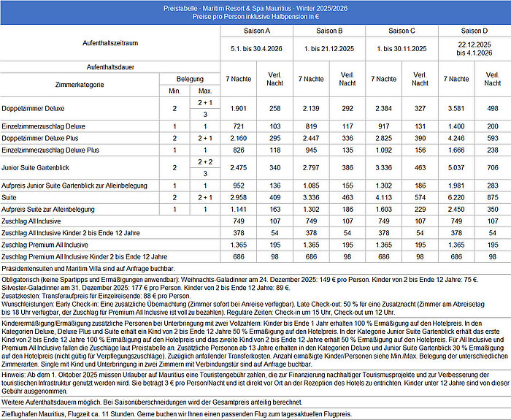The width and height of the screenshot is (511, 420).
Task: Select the Saison B column header
Action: tap(329, 31)
